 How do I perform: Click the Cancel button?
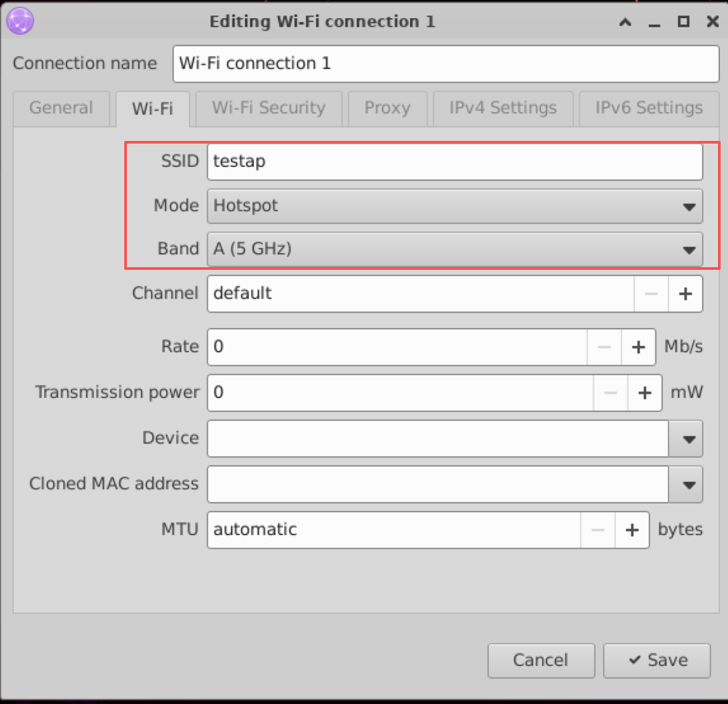click(540, 661)
